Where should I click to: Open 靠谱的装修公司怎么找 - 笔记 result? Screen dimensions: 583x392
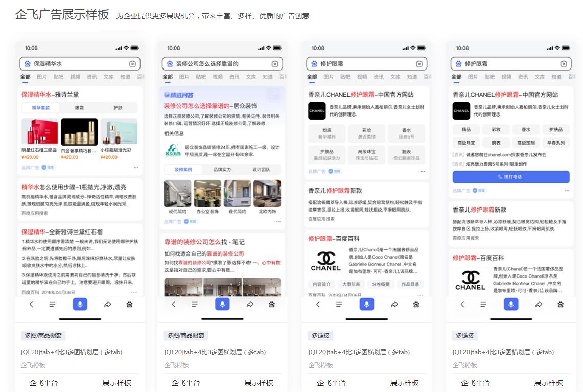click(x=204, y=242)
